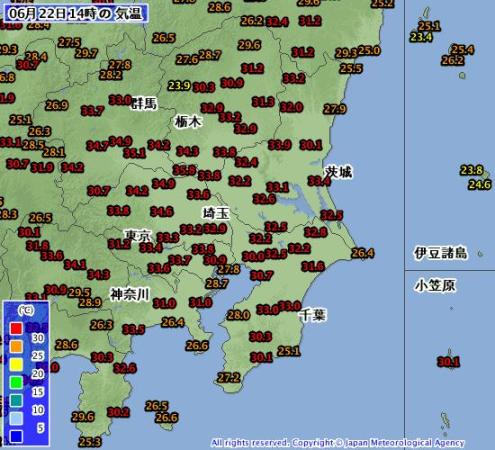Screen dimensions: 495x450
Task: Select the 27.9 coastal temperature reading
Action: (x=335, y=109)
